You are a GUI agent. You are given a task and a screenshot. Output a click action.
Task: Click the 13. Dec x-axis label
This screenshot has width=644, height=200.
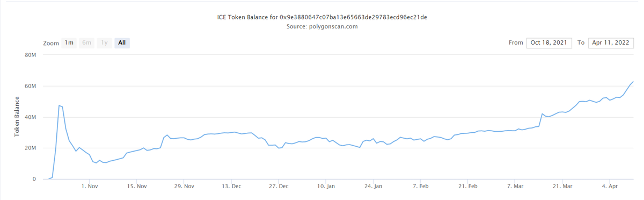[x=231, y=186]
